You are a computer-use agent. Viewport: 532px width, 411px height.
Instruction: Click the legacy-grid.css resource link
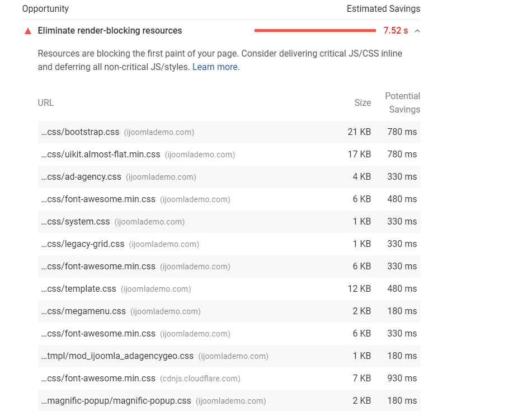[83, 244]
